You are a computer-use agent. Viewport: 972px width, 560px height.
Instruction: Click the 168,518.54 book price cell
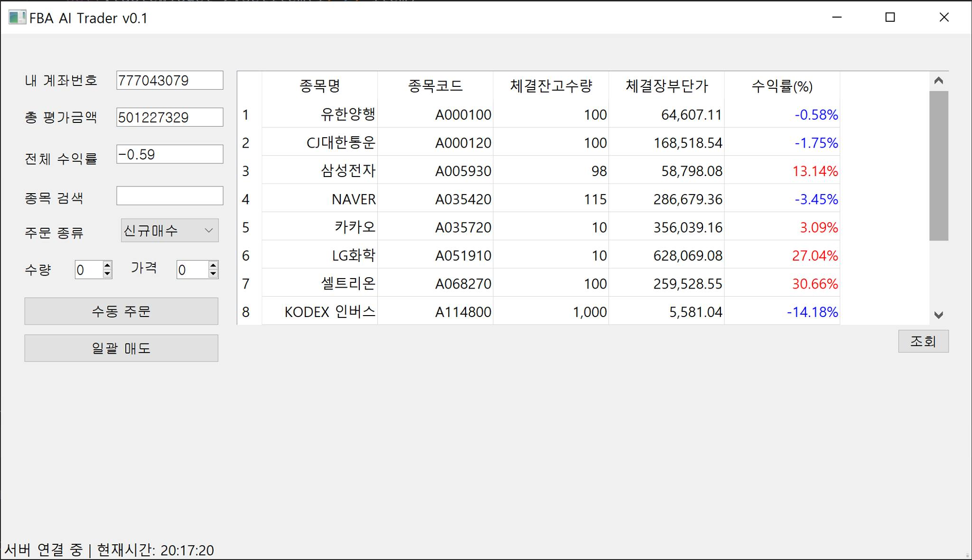point(666,142)
